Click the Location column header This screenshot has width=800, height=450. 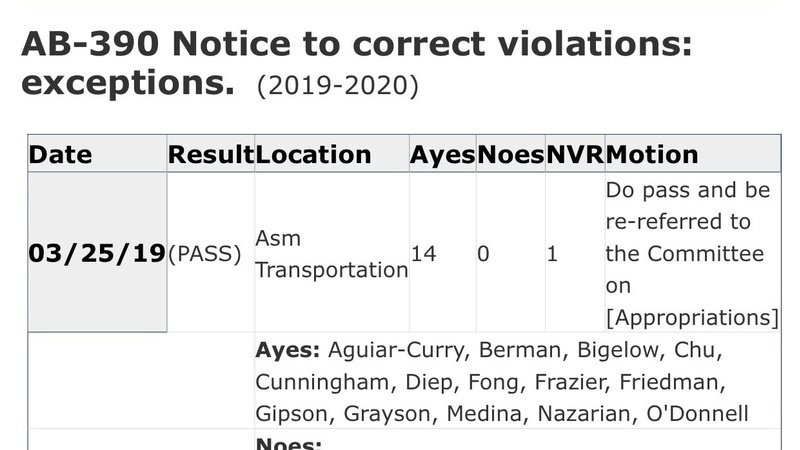tap(313, 155)
